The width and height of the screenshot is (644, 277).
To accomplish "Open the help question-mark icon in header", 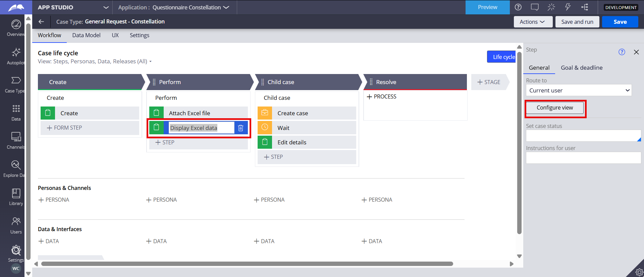I will pos(518,7).
